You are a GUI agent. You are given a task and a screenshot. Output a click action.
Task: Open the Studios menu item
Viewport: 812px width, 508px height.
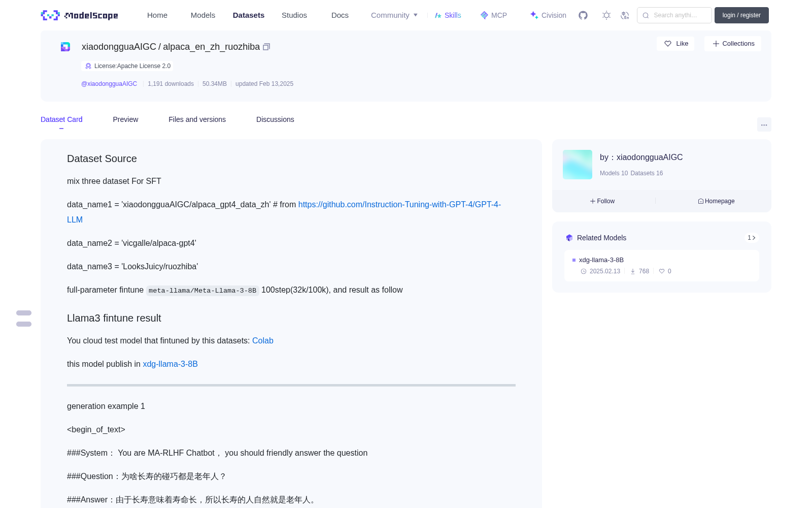point(294,15)
